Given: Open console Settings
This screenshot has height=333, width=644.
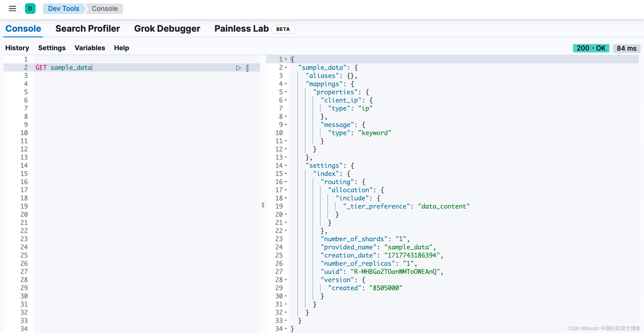Looking at the screenshot, I should pyautogui.click(x=51, y=48).
